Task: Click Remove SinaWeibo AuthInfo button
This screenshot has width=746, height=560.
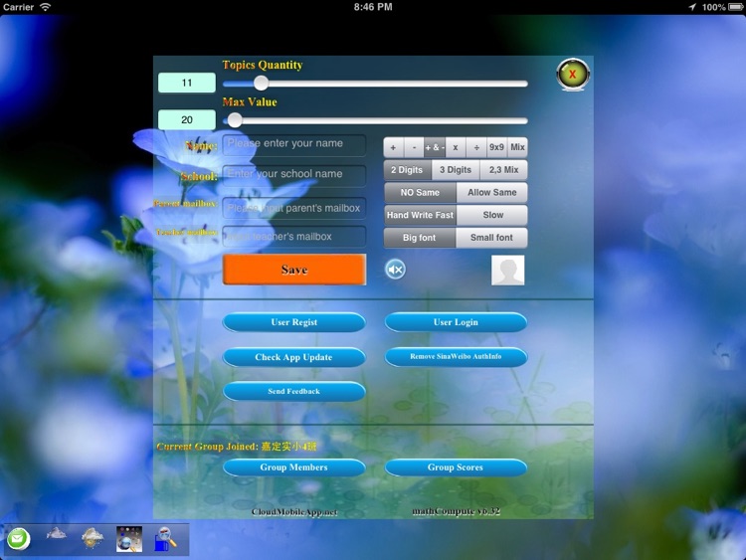Action: pos(456,357)
